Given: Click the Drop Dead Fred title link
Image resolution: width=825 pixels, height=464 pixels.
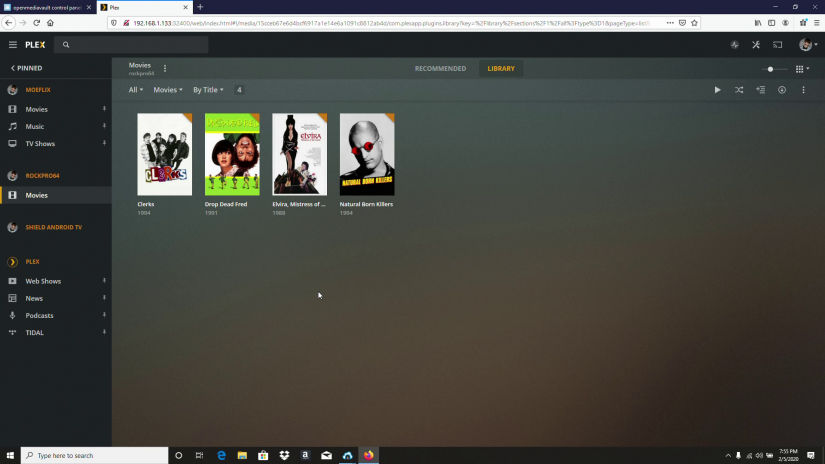Looking at the screenshot, I should click(226, 204).
